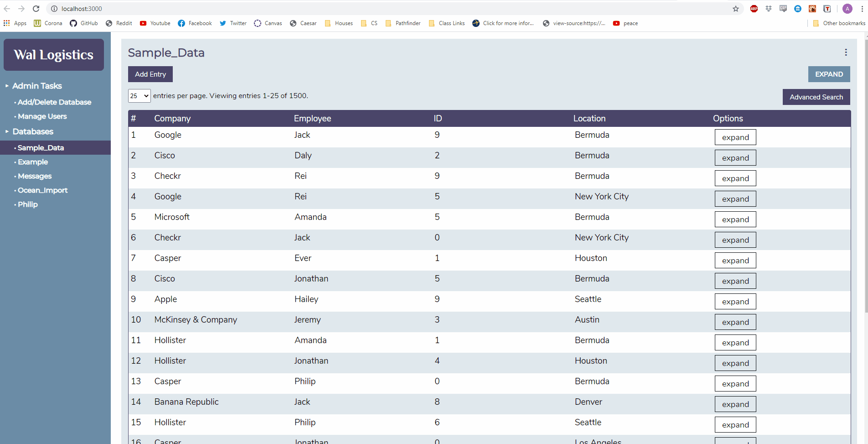Screen dimensions: 868x444
Task: Click the ID column header
Action: pos(438,119)
